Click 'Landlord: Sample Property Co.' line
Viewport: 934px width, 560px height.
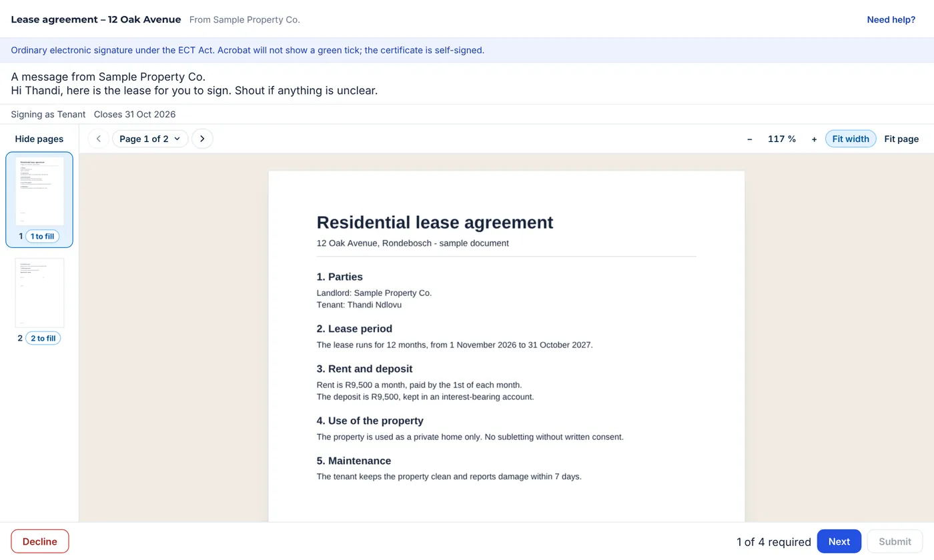coord(374,293)
